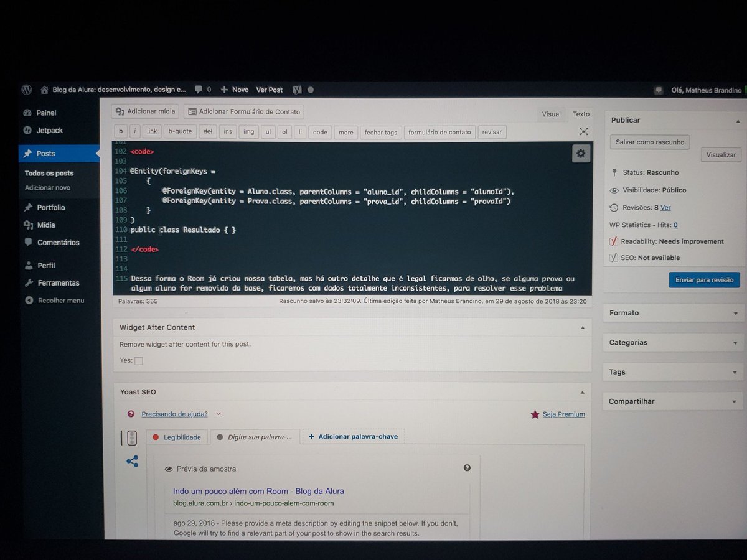This screenshot has width=747, height=560.
Task: Click the revisar quicktag button
Action: [x=492, y=132]
